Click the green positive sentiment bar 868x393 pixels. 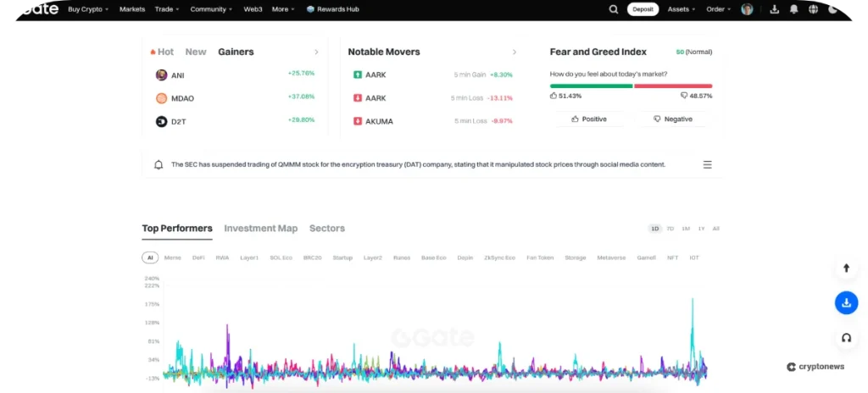[591, 86]
